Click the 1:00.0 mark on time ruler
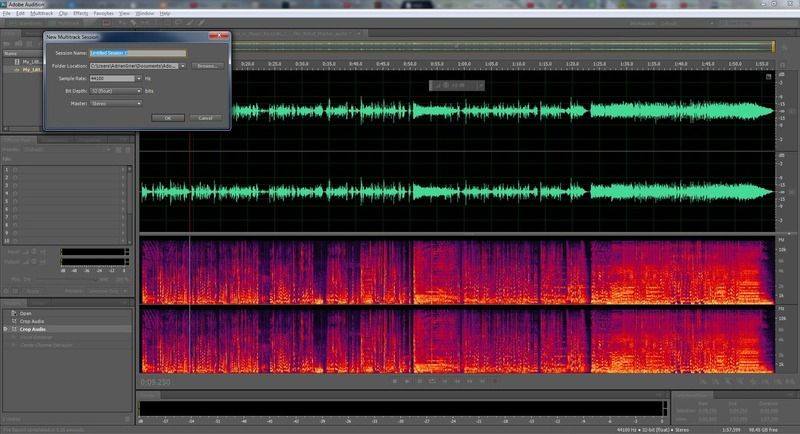The width and height of the screenshot is (800, 434). click(x=464, y=64)
